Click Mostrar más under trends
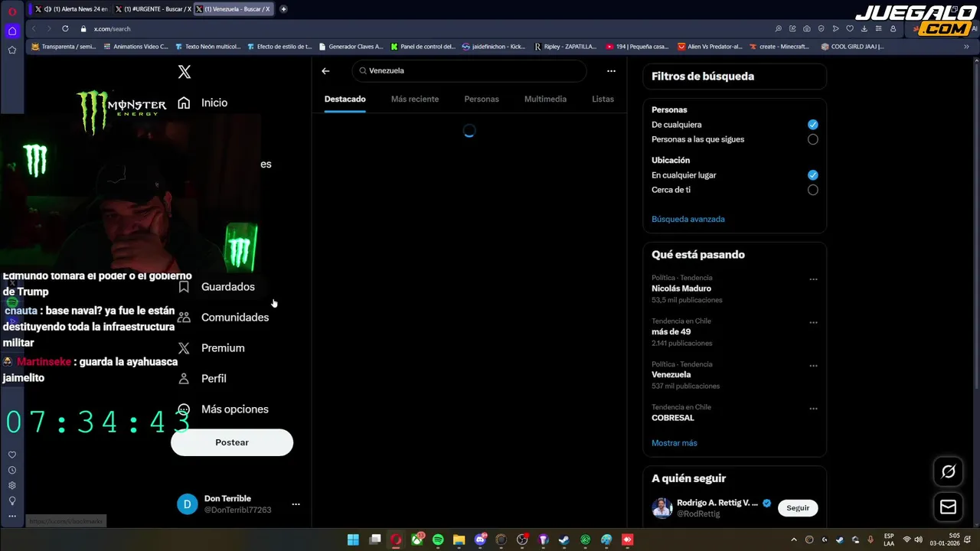Viewport: 980px width, 551px height. click(674, 443)
